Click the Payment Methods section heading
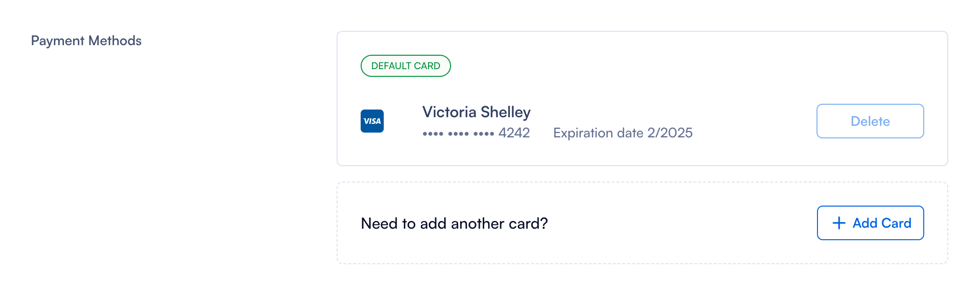Viewport: 980px width, 294px height. pyautogui.click(x=86, y=41)
